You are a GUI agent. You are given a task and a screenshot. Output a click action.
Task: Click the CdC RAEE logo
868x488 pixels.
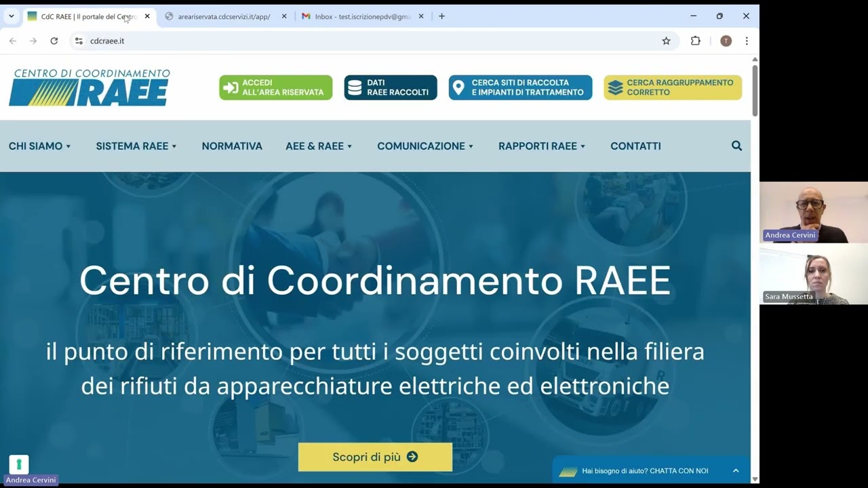(x=89, y=87)
